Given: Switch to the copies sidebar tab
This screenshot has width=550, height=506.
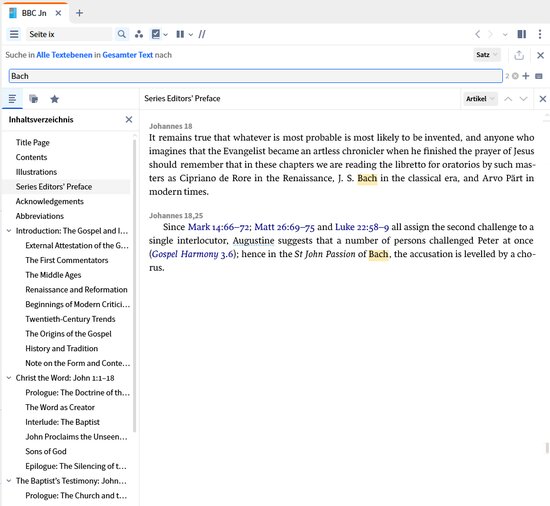Looking at the screenshot, I should coord(33,99).
